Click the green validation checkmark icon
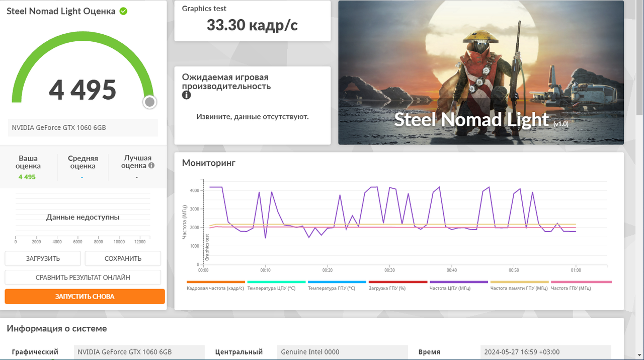Image resolution: width=644 pixels, height=360 pixels. coord(123,11)
